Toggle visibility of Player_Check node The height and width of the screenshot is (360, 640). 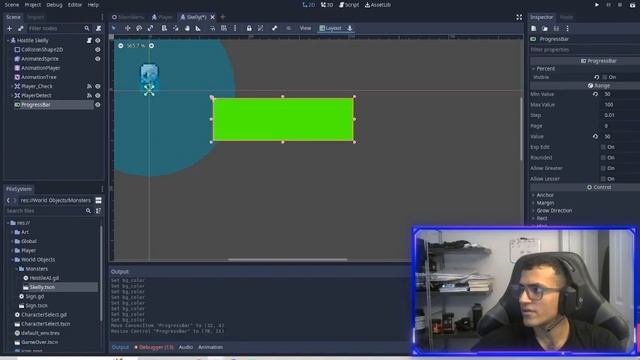click(98, 87)
